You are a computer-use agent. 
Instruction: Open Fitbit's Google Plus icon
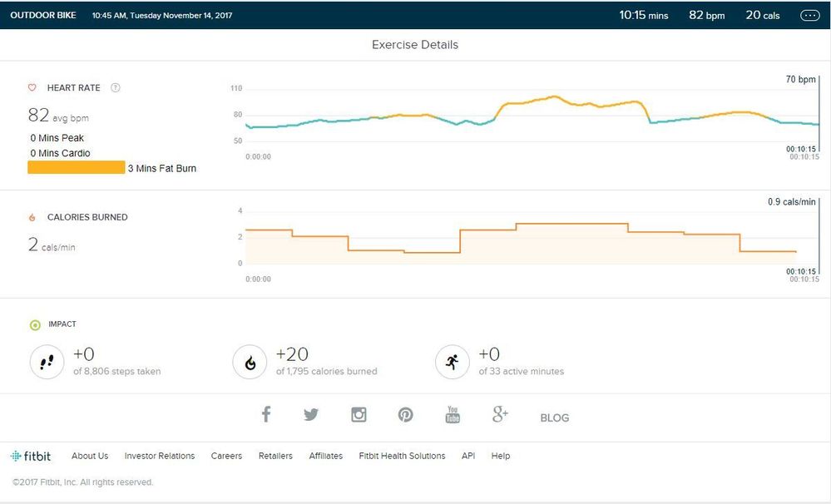pos(500,414)
